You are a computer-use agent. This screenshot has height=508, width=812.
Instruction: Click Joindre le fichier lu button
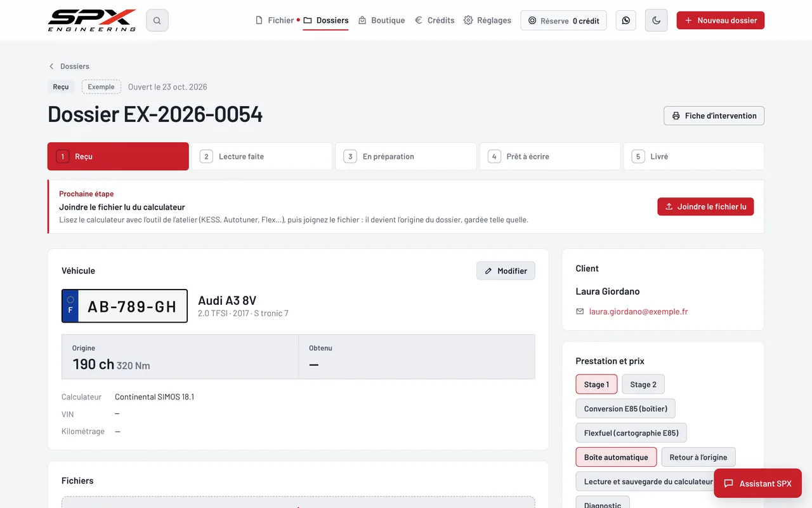705,206
